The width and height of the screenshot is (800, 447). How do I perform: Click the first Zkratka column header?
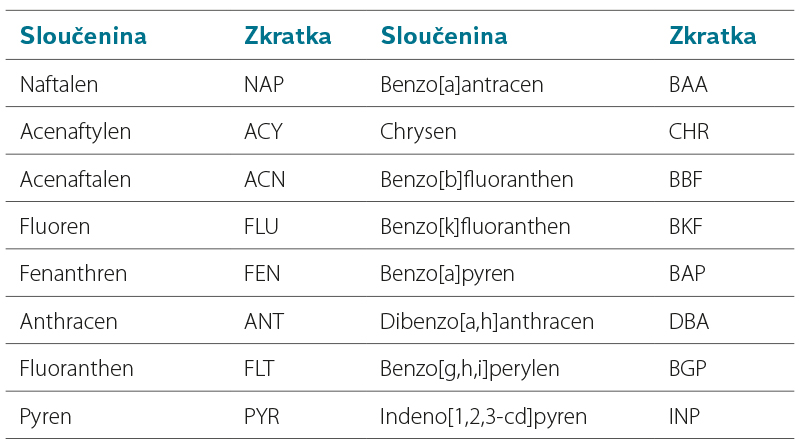[288, 36]
